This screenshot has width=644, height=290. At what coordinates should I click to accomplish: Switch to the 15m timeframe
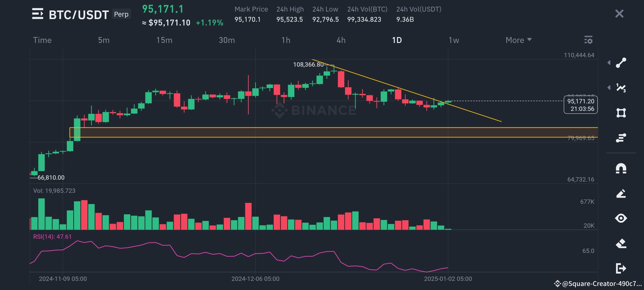pyautogui.click(x=164, y=40)
